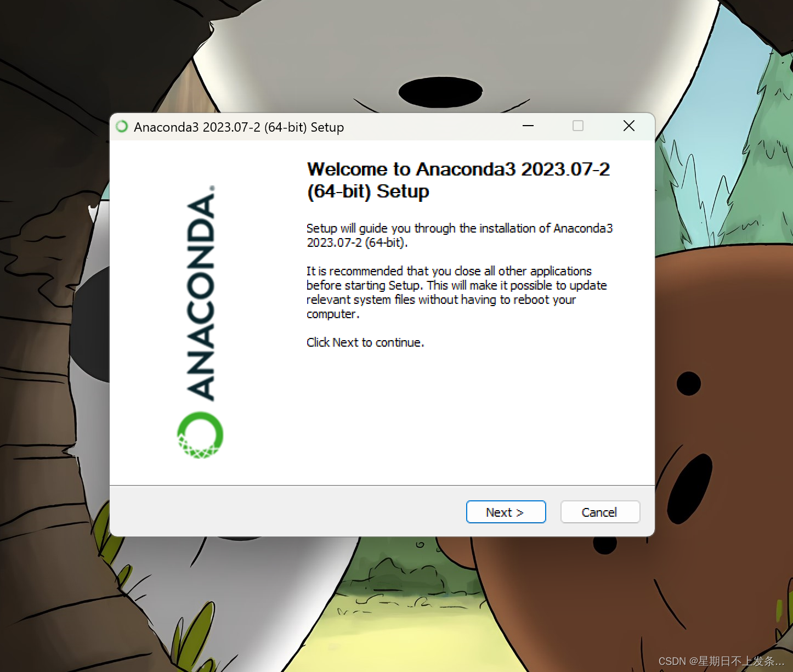Click the window title text Anaconda3 2023.07-2 Setup

[x=239, y=127]
